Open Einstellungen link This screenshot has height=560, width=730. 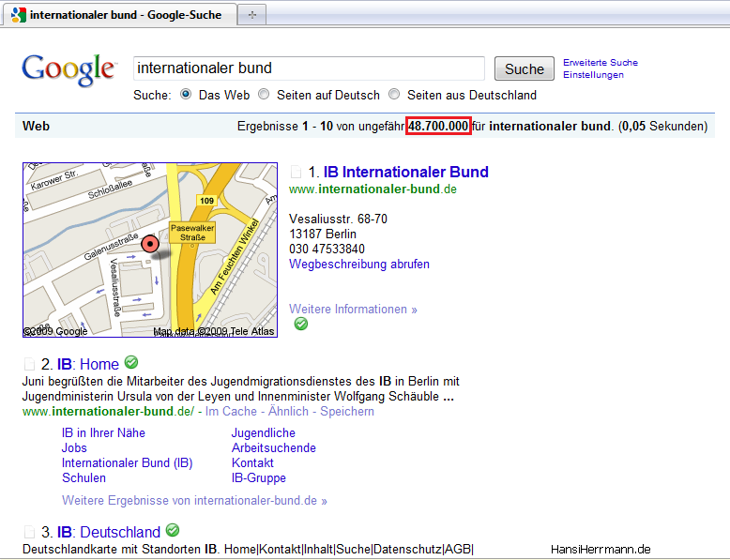click(593, 75)
